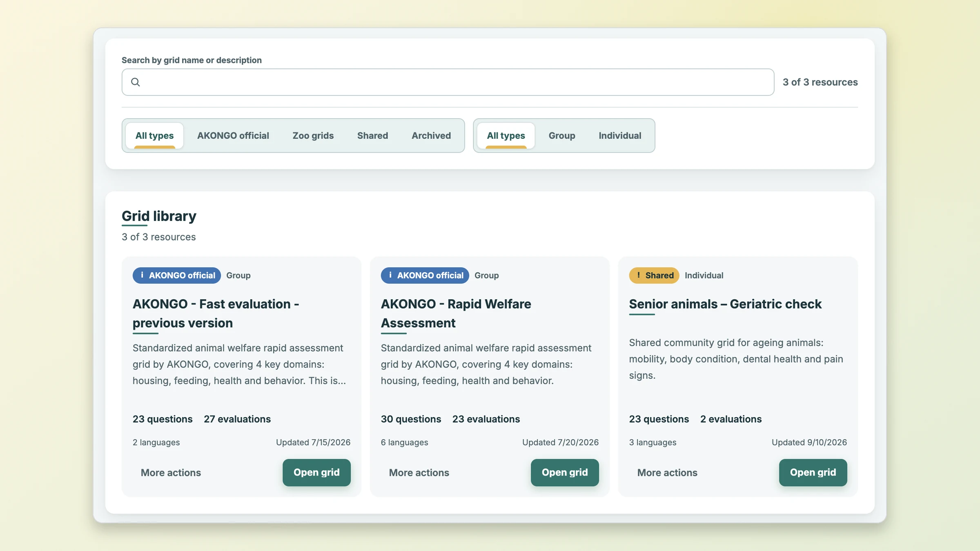Click the 27 evaluations stat
The width and height of the screenshot is (980, 551).
click(237, 419)
